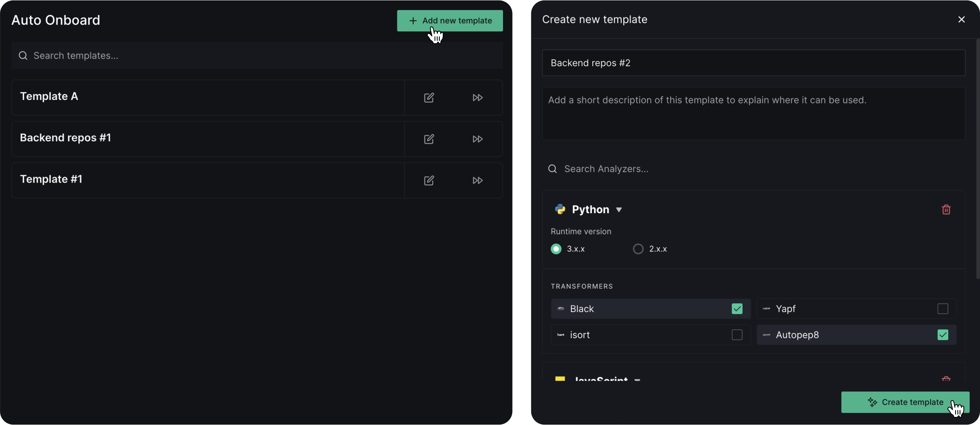Edit the Backend repos #1 template
Image resolution: width=980 pixels, height=425 pixels.
coord(429,139)
